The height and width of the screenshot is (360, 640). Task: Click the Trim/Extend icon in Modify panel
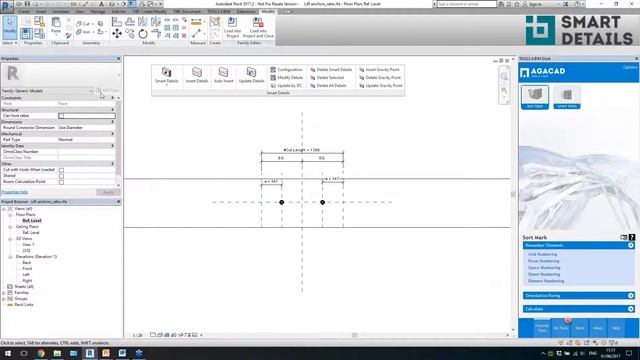[156, 34]
